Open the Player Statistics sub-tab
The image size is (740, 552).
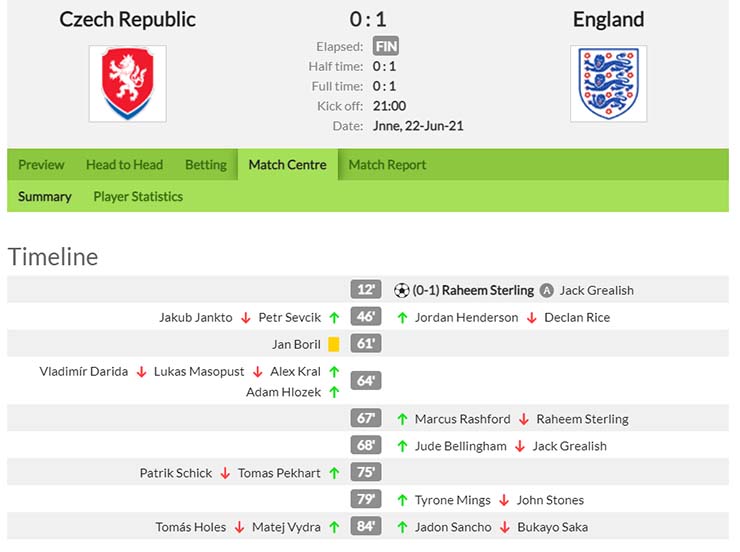click(138, 196)
